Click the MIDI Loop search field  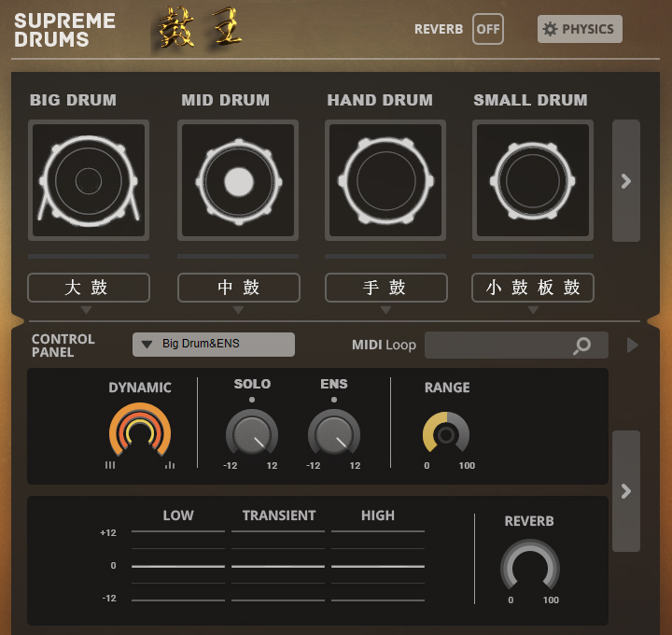pos(516,346)
